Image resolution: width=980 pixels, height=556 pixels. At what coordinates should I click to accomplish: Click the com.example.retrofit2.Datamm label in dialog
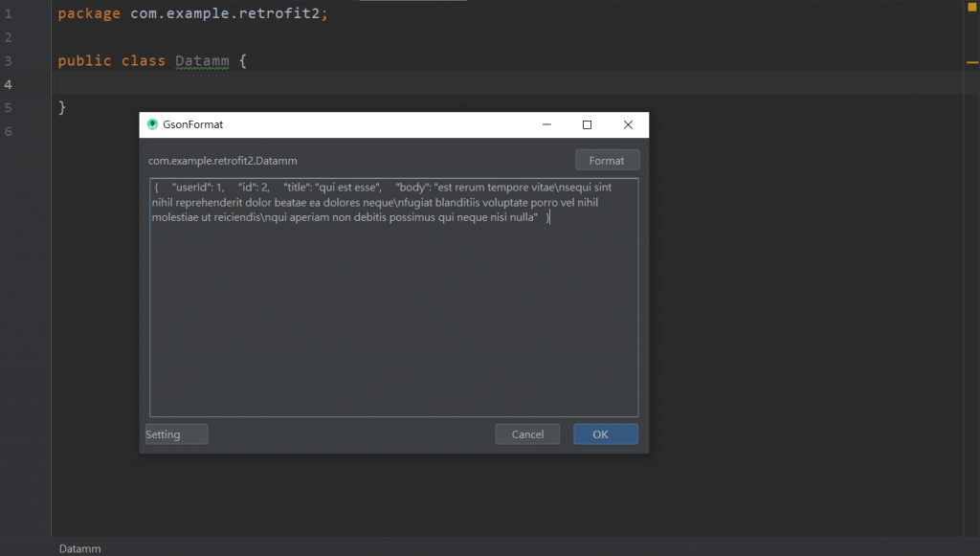222,161
